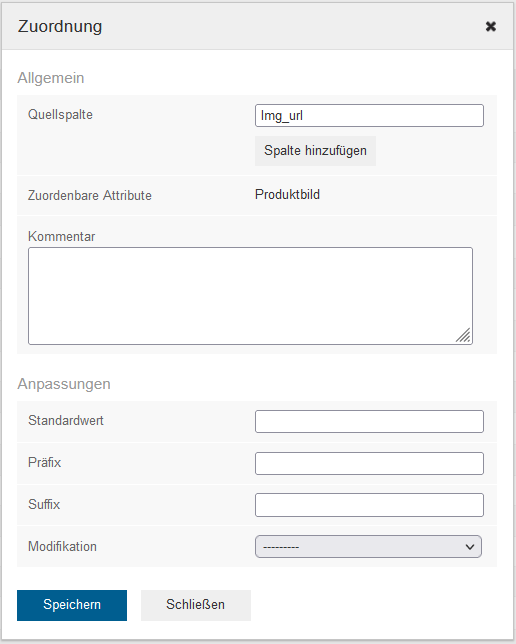516x644 pixels.
Task: Click the Quellspalte label
Action: coord(60,115)
